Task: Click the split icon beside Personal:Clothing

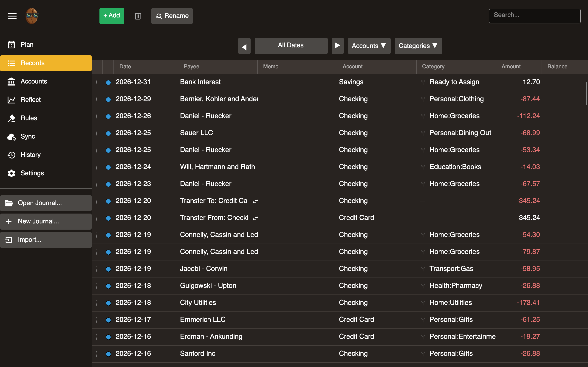Action: click(423, 99)
